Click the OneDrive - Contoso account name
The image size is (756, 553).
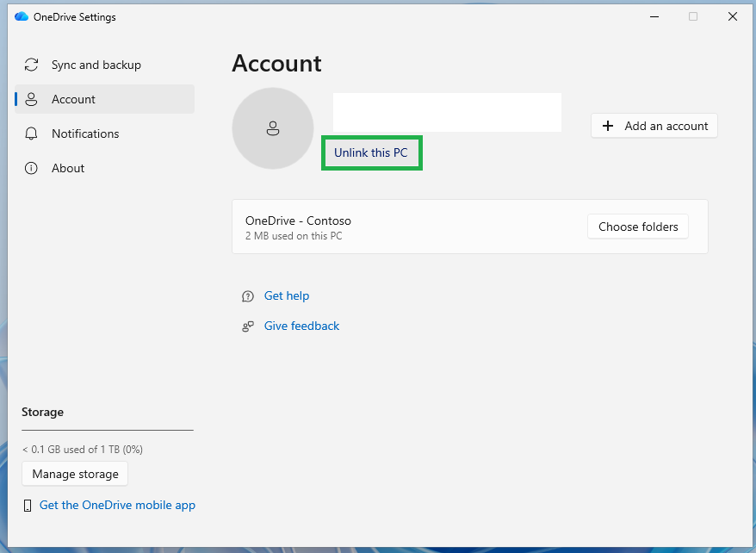pyautogui.click(x=298, y=221)
